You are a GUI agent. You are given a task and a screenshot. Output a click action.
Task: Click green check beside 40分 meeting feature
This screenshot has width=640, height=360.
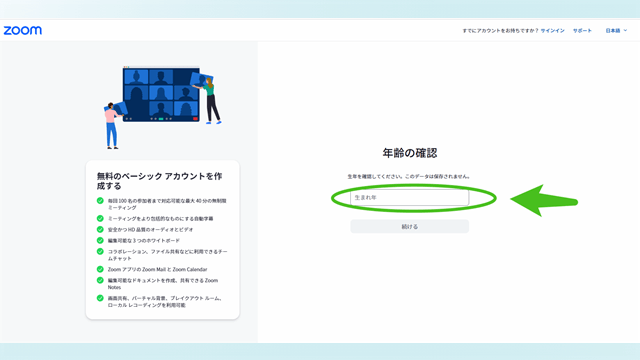[100, 200]
